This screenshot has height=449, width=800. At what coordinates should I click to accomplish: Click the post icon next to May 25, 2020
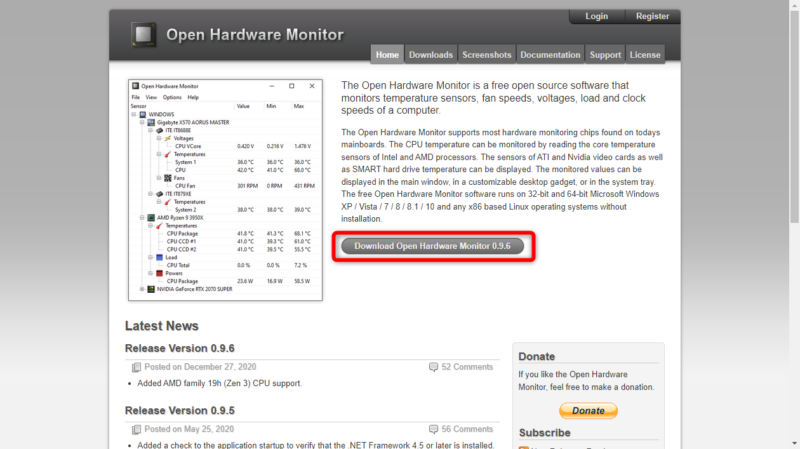pos(136,430)
